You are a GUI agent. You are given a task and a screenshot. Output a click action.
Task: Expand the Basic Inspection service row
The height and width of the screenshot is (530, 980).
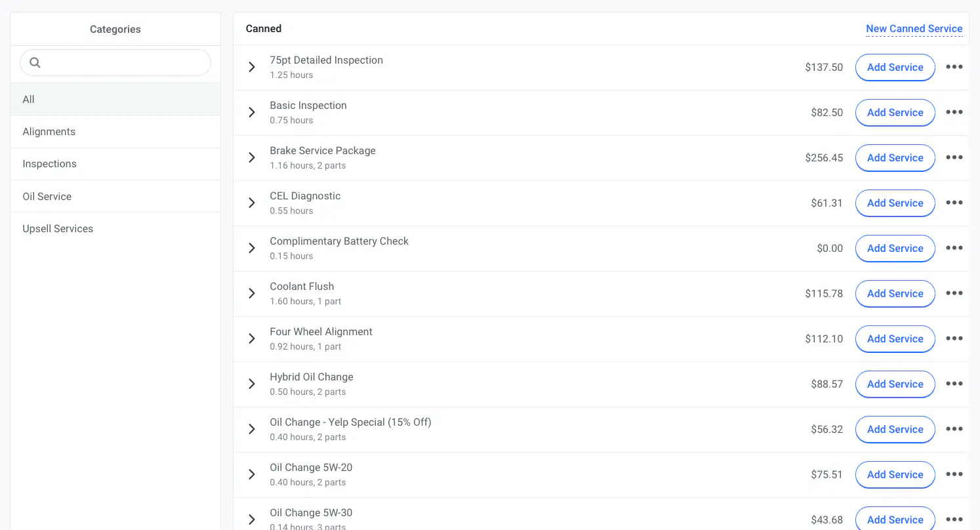pyautogui.click(x=251, y=112)
